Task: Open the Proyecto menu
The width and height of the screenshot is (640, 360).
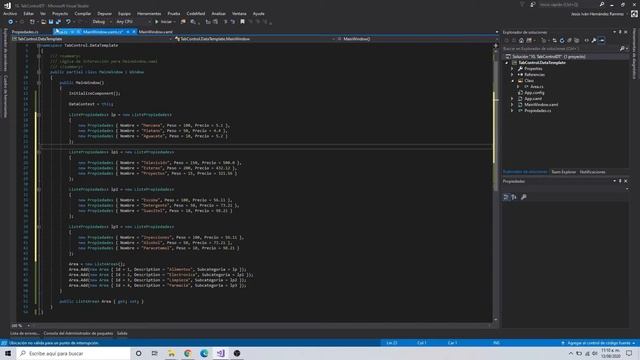Action: 60,13
